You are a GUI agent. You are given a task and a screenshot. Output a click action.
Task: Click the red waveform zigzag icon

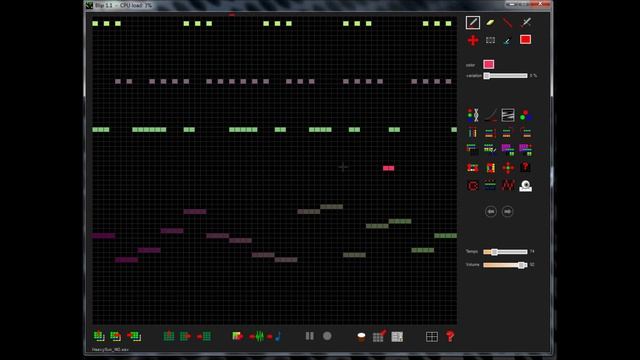pos(508,186)
